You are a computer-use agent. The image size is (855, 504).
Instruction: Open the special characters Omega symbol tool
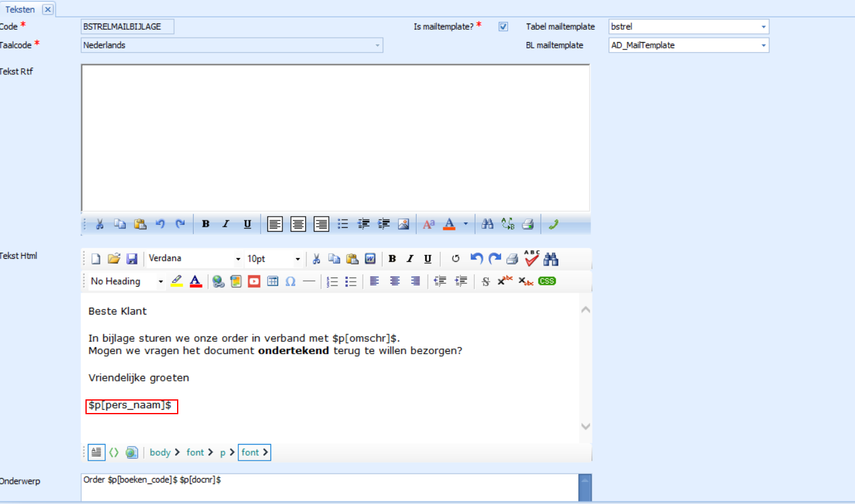pyautogui.click(x=290, y=282)
